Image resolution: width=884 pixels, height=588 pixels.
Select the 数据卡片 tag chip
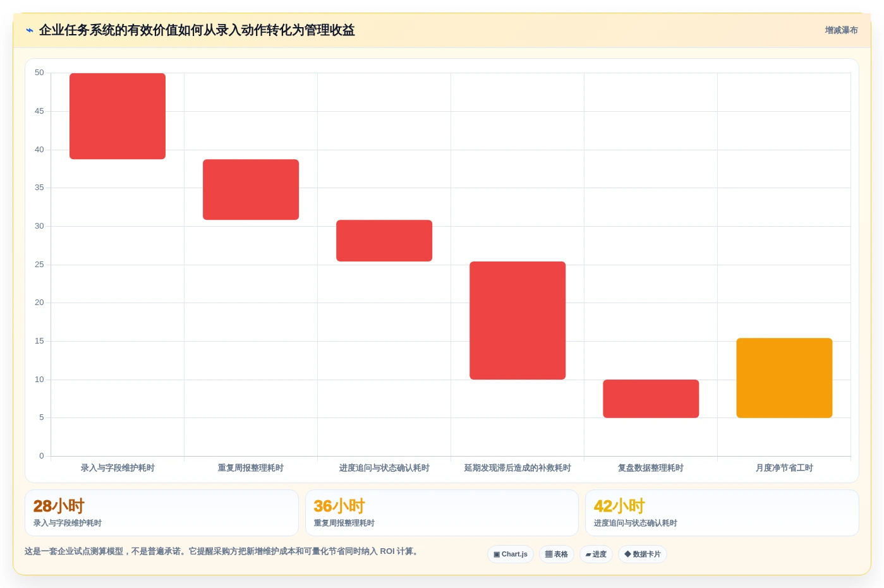(x=643, y=555)
